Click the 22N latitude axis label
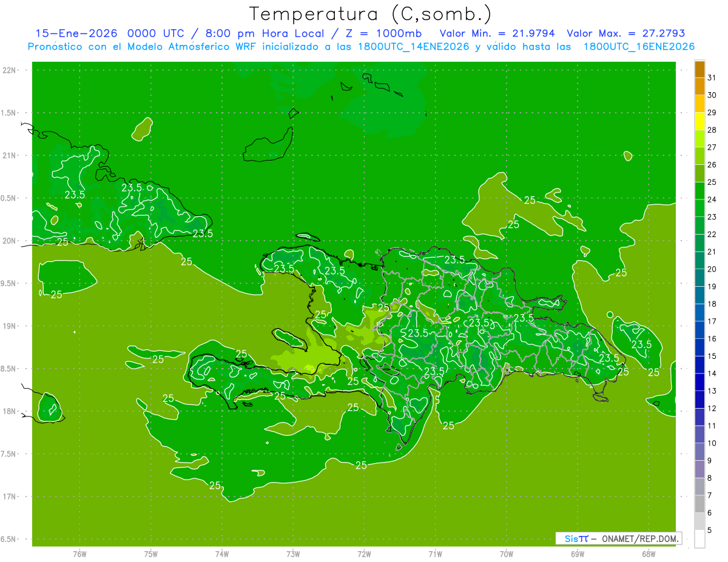Screen dimensions: 728x562 click(x=9, y=70)
